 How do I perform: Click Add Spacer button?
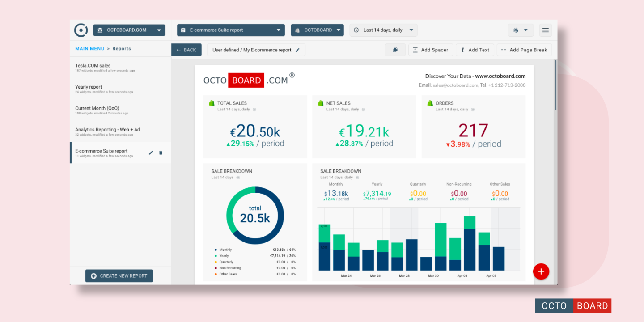(x=431, y=50)
